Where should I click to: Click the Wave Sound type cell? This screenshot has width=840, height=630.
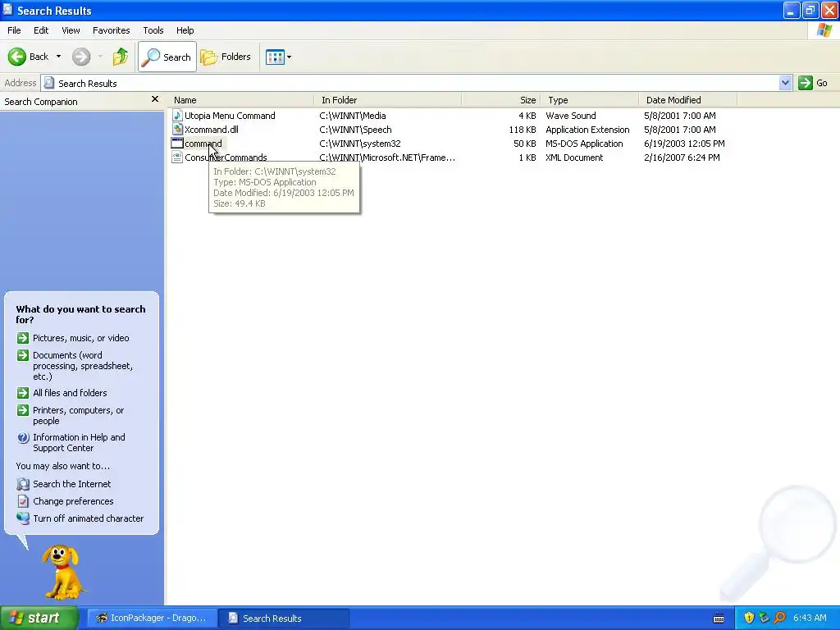[571, 115]
